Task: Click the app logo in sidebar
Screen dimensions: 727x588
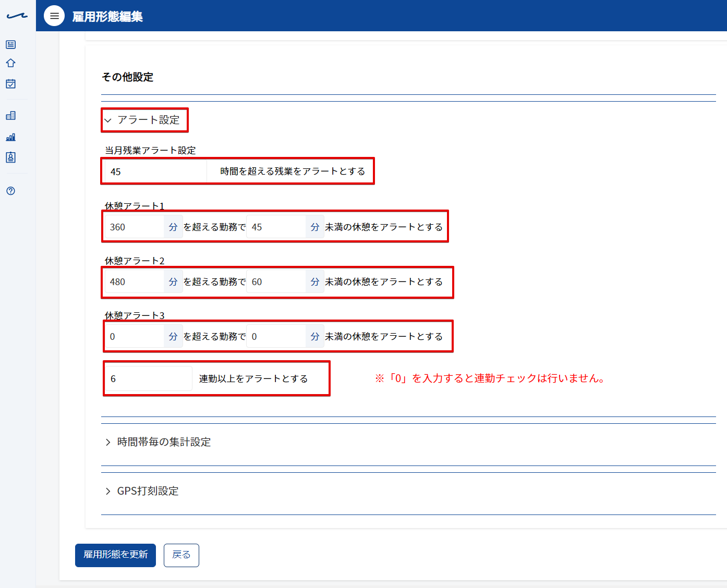Action: [17, 16]
